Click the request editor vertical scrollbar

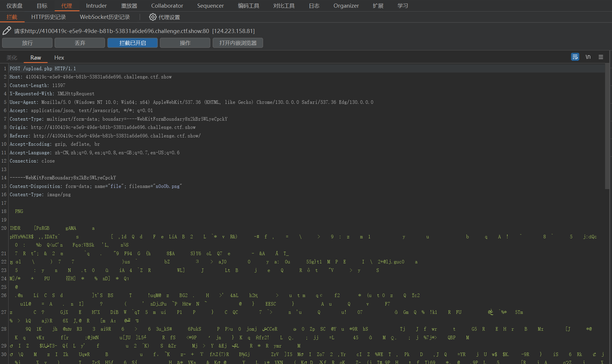coord(607,127)
